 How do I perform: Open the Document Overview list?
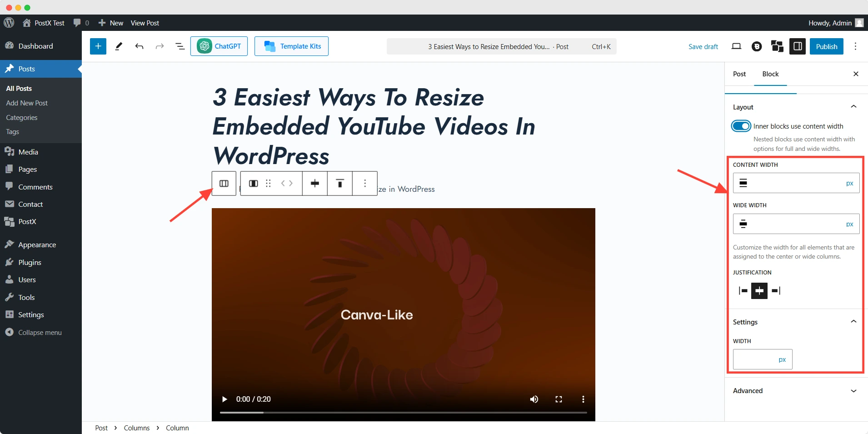coord(180,46)
